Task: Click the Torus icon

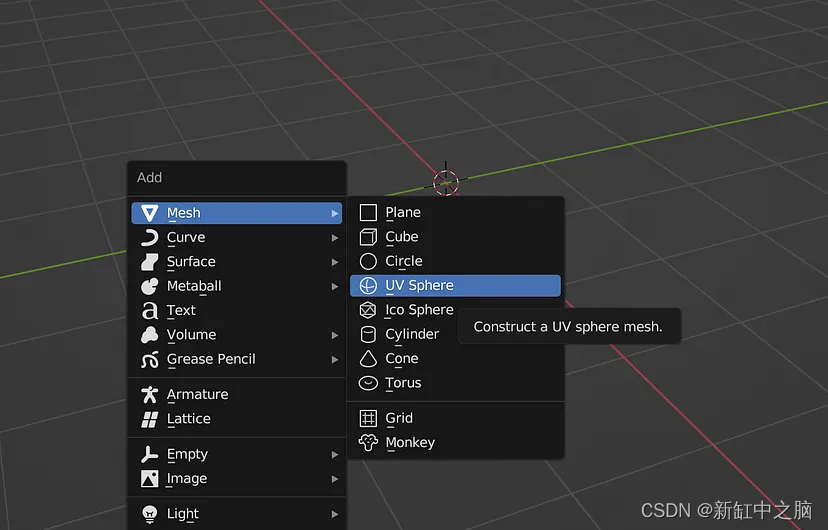Action: [368, 383]
